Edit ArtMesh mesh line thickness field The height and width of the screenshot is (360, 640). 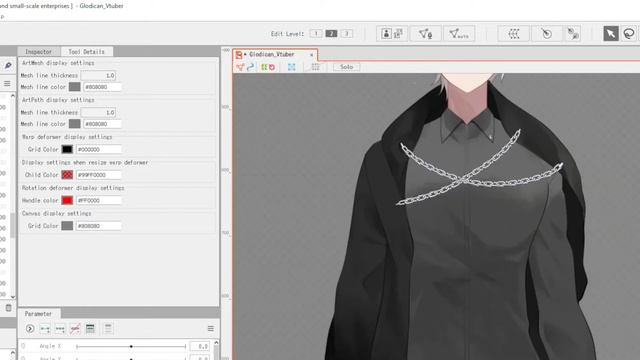click(x=98, y=76)
